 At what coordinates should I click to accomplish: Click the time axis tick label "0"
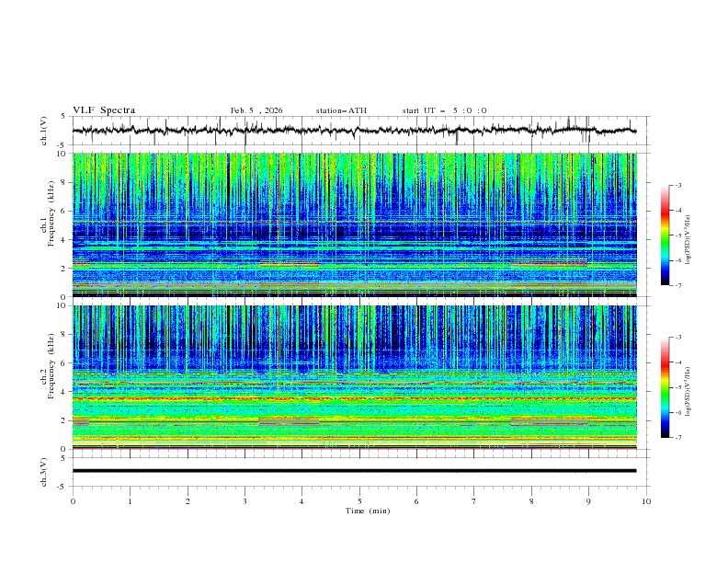[x=73, y=501]
